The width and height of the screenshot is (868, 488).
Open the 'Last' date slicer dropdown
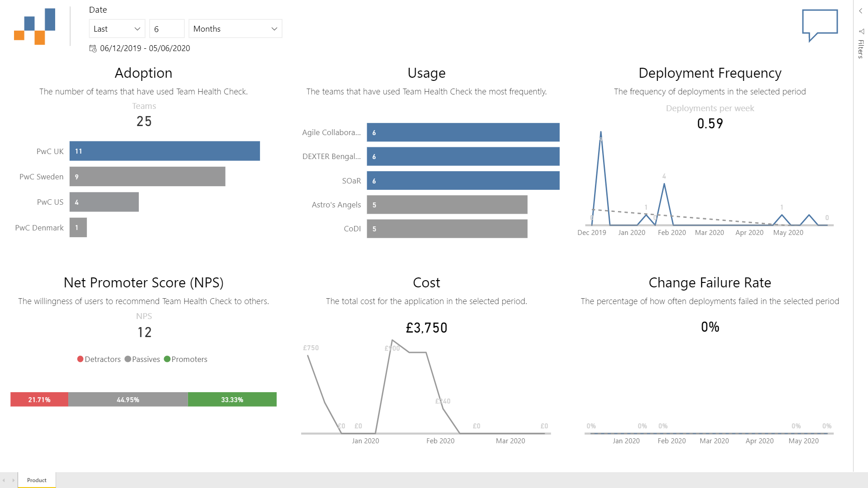[116, 28]
